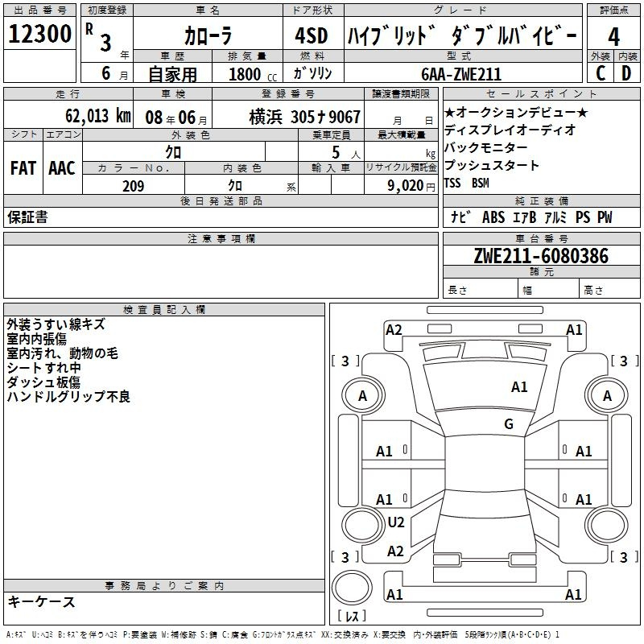Select the overall evaluation score 4
The width and height of the screenshot is (644, 644).
(x=613, y=36)
